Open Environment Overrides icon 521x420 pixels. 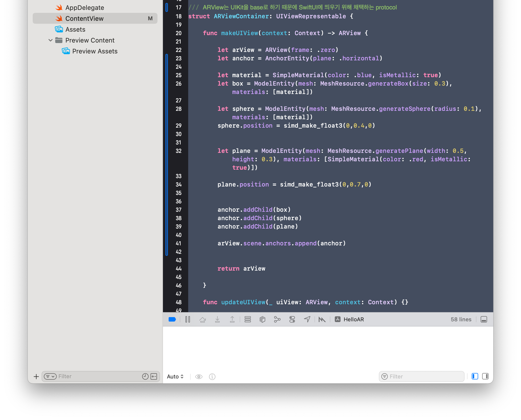pyautogui.click(x=292, y=319)
